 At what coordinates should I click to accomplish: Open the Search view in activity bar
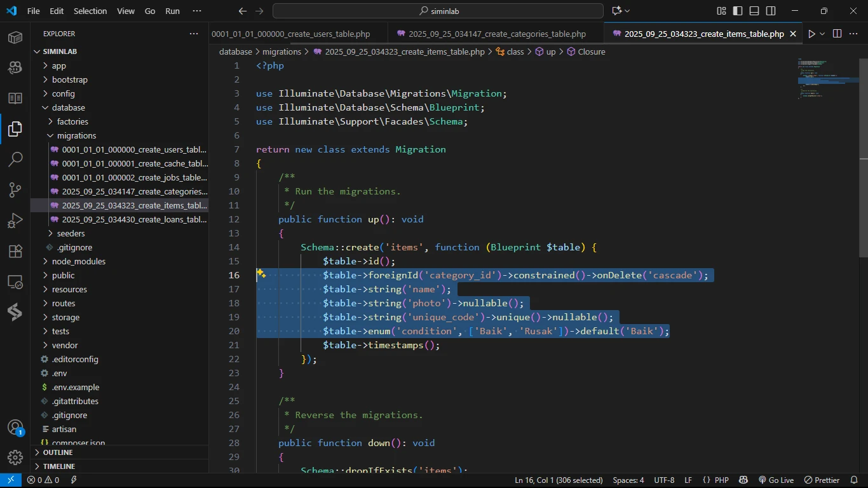coord(15,159)
